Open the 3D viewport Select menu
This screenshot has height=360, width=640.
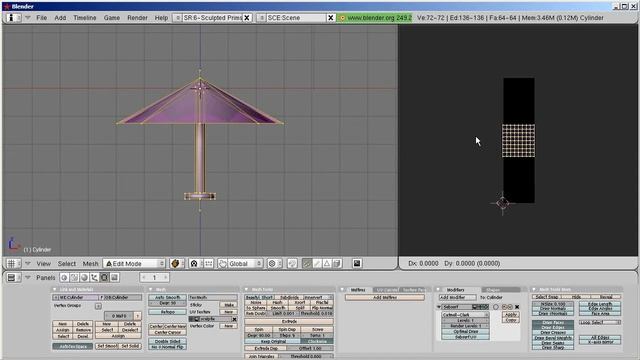coord(67,264)
